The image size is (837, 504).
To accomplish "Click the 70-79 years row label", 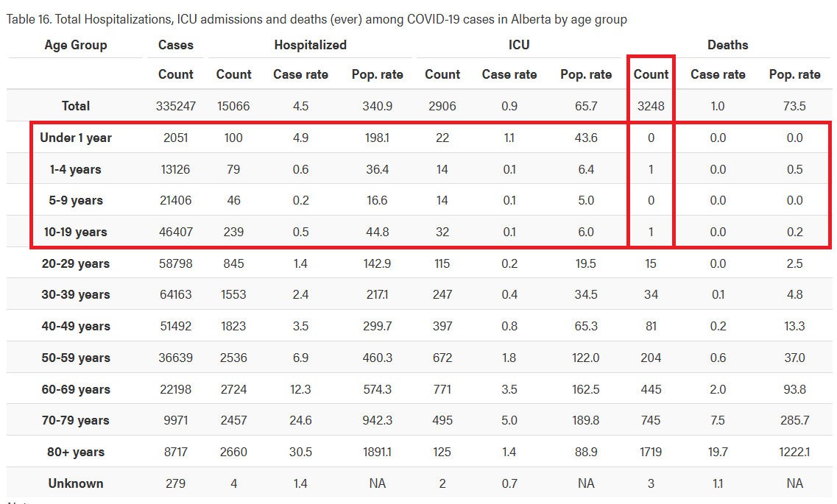I will [76, 420].
